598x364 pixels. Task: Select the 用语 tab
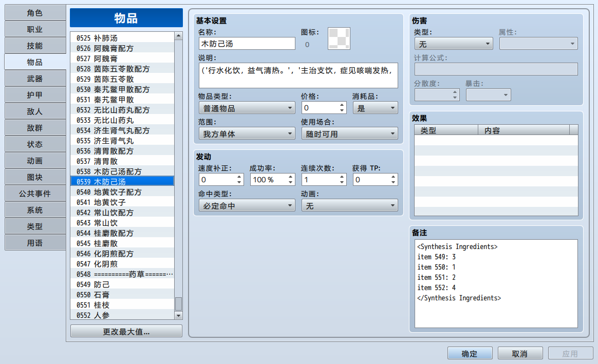pos(35,243)
